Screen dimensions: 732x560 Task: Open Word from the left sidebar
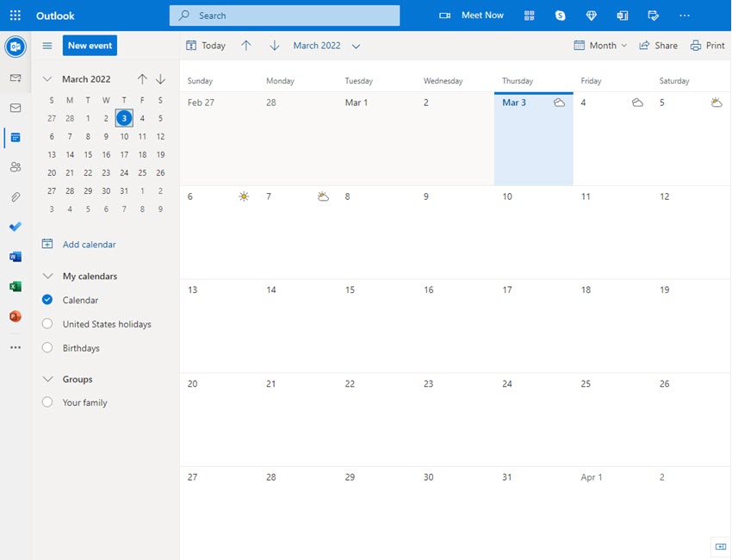(x=15, y=256)
